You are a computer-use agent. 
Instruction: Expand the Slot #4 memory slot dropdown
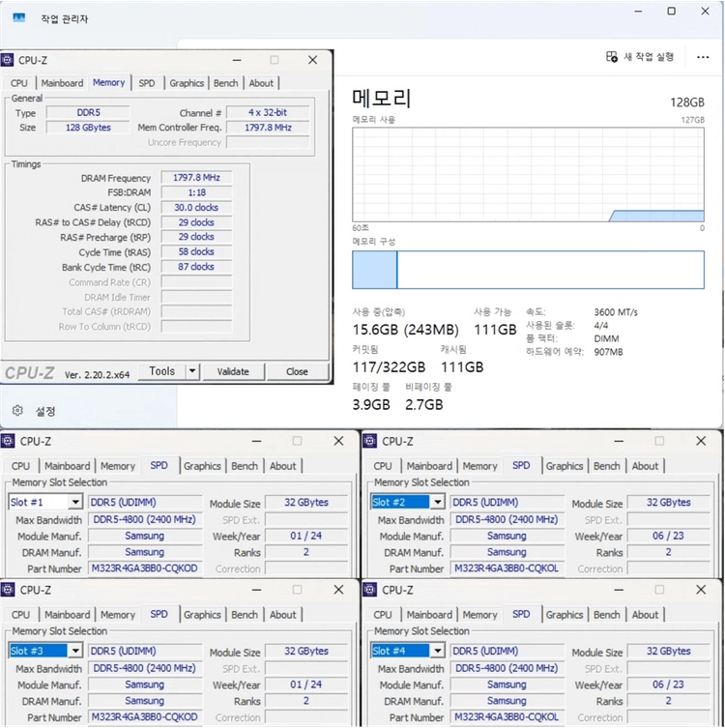pos(437,651)
